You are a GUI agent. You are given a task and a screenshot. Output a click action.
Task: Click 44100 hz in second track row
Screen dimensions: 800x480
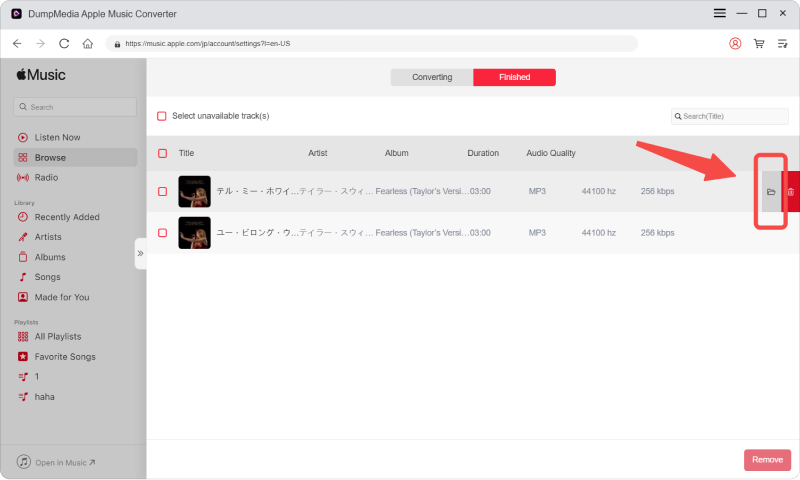point(598,233)
